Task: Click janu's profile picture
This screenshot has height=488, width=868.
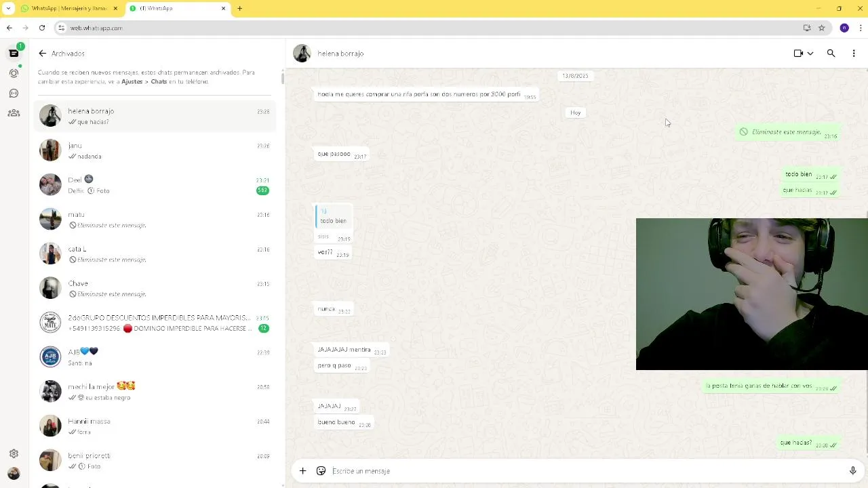Action: point(50,150)
